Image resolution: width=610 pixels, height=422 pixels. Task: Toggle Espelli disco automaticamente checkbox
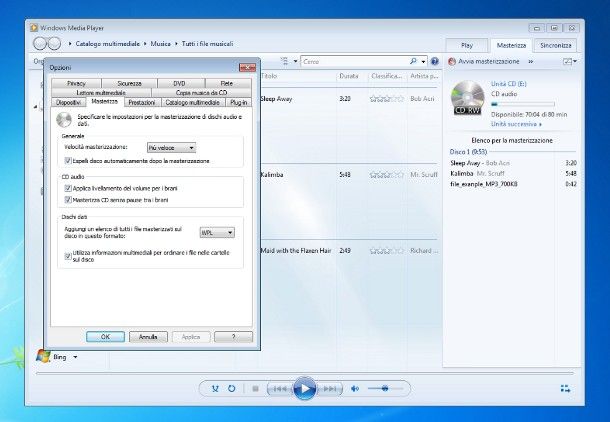tap(68, 161)
